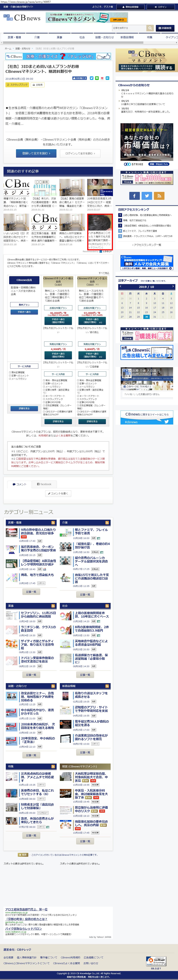Click 手続きへ進む for 93,000円/年 plan
Viewport: 178px width, 980px height.
[92, 321]
